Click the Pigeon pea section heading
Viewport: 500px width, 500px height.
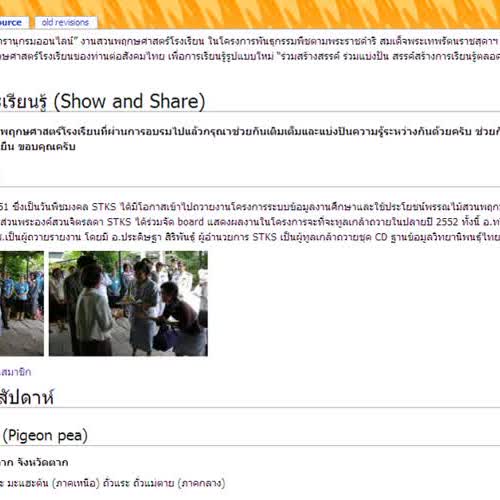tap(44, 435)
